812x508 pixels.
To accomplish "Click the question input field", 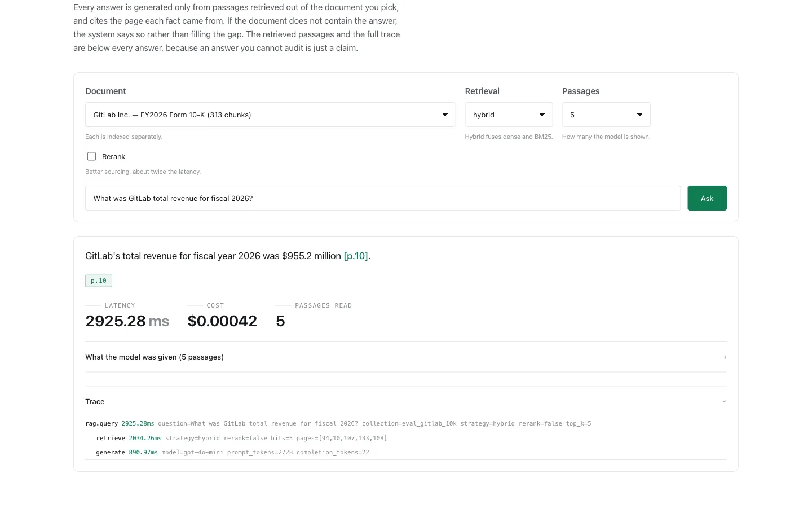I will click(383, 198).
